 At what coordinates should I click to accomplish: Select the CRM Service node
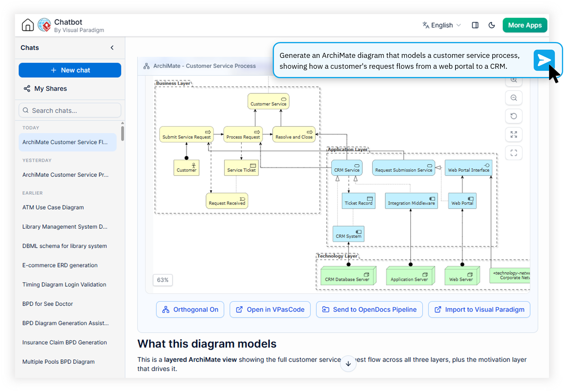(x=347, y=168)
